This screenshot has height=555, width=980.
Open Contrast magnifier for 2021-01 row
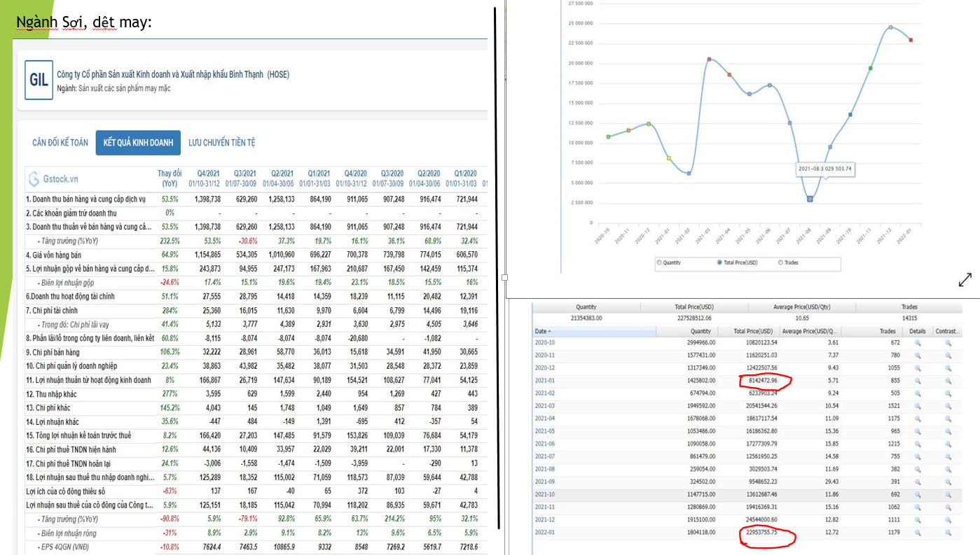click(x=948, y=380)
